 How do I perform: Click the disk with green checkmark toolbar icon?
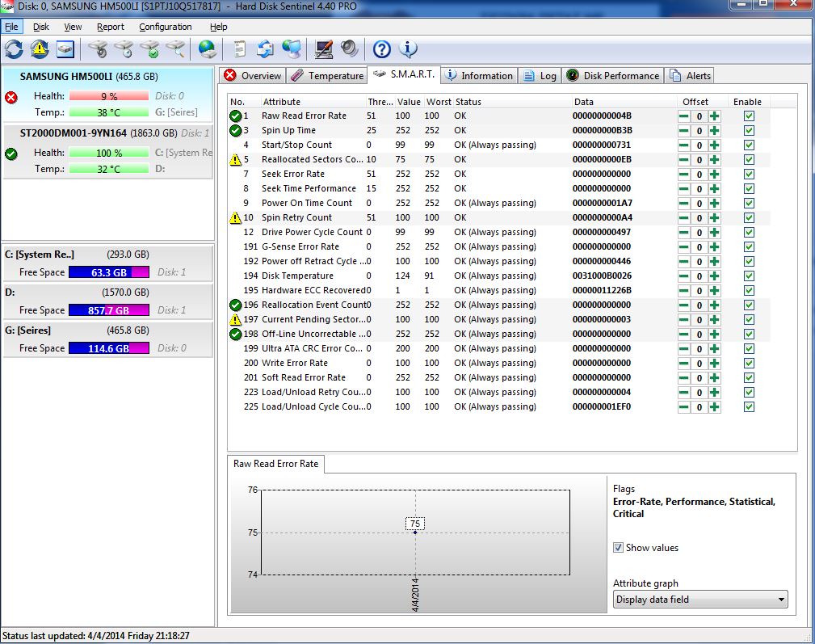pos(149,49)
